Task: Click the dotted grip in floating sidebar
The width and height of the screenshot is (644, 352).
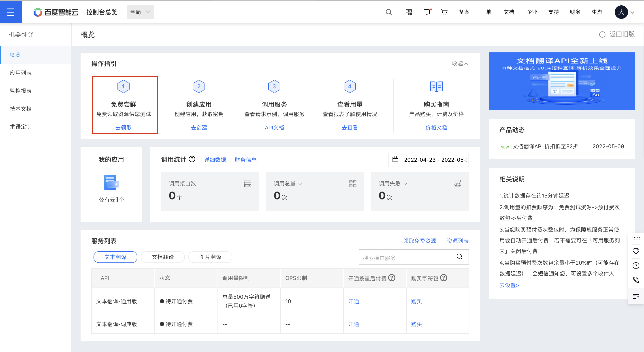Action: (636, 238)
